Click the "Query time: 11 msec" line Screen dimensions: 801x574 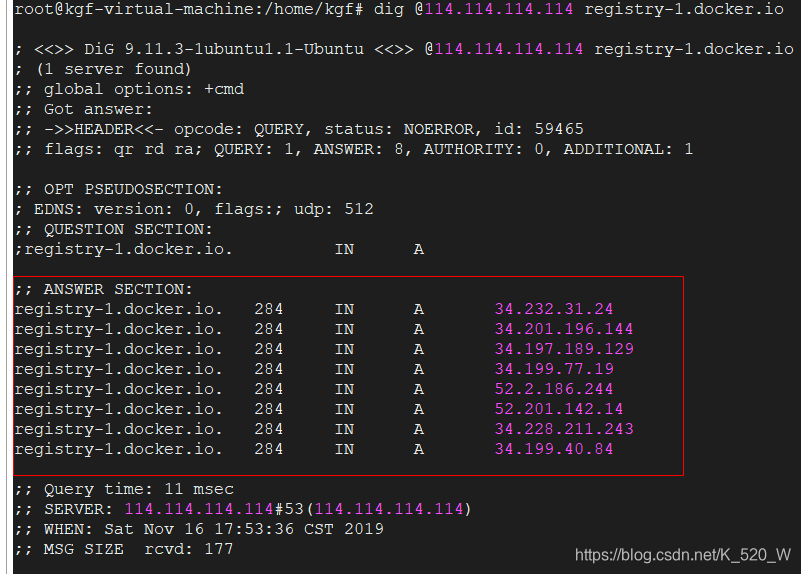(124, 489)
